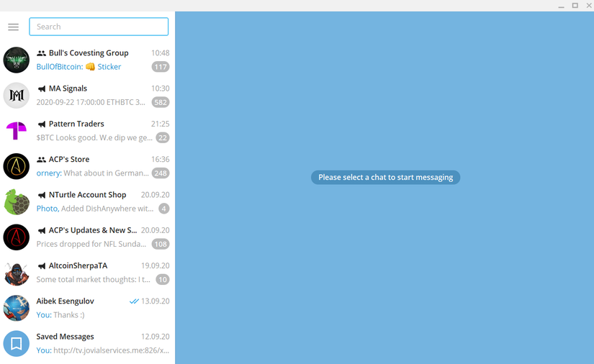Click the Search input field
This screenshot has height=364, width=594.
point(99,27)
